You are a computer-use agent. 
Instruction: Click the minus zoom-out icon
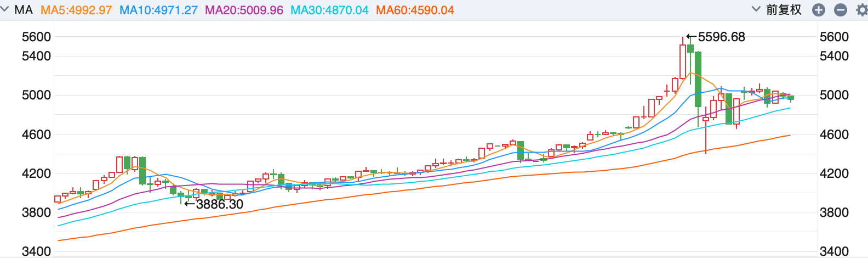(x=840, y=10)
